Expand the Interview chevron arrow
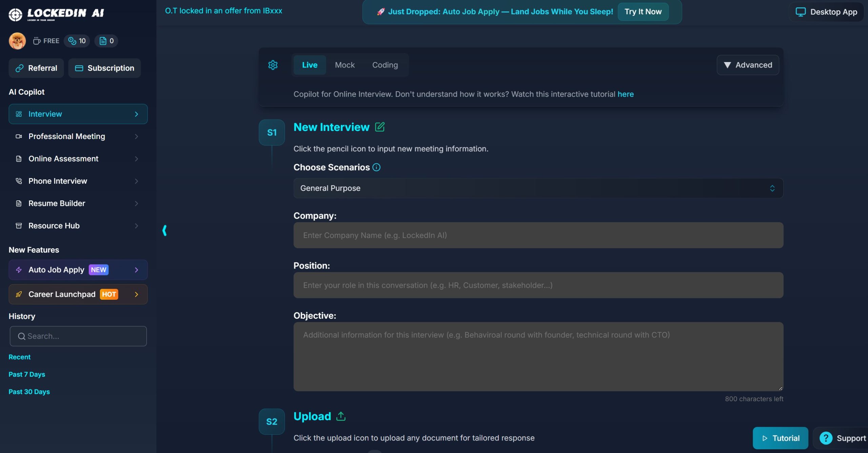The image size is (868, 453). pyautogui.click(x=136, y=114)
